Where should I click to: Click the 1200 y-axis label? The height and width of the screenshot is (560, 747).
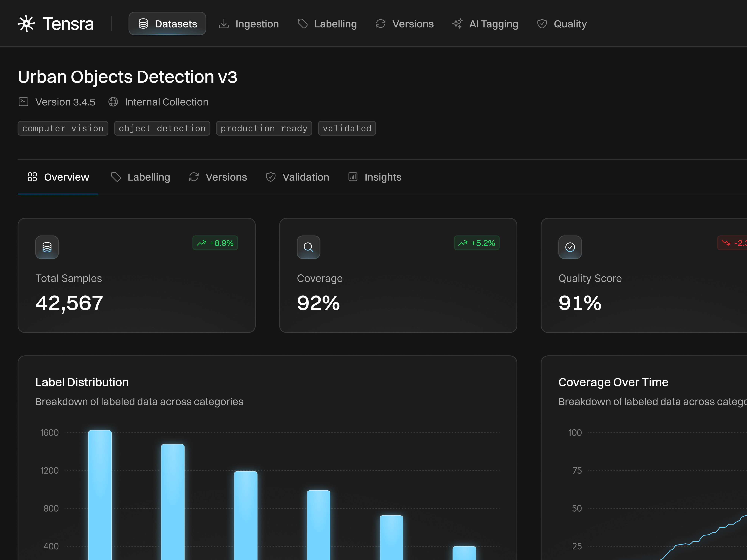pyautogui.click(x=49, y=471)
